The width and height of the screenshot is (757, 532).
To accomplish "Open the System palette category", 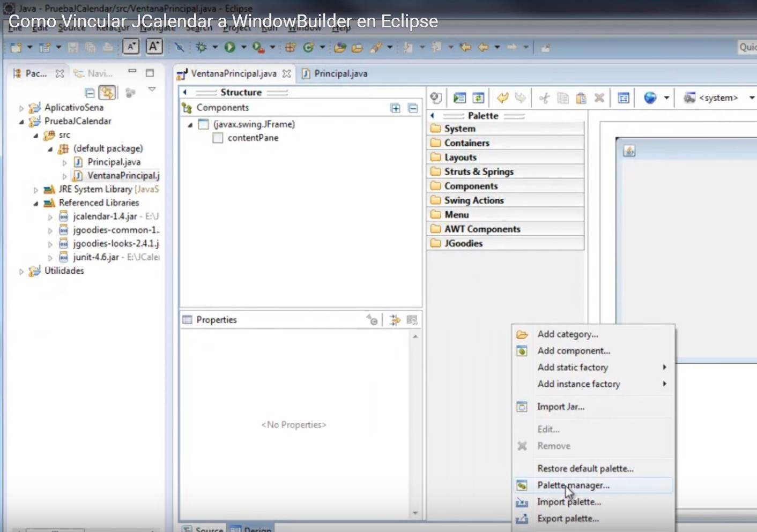I will [x=506, y=129].
